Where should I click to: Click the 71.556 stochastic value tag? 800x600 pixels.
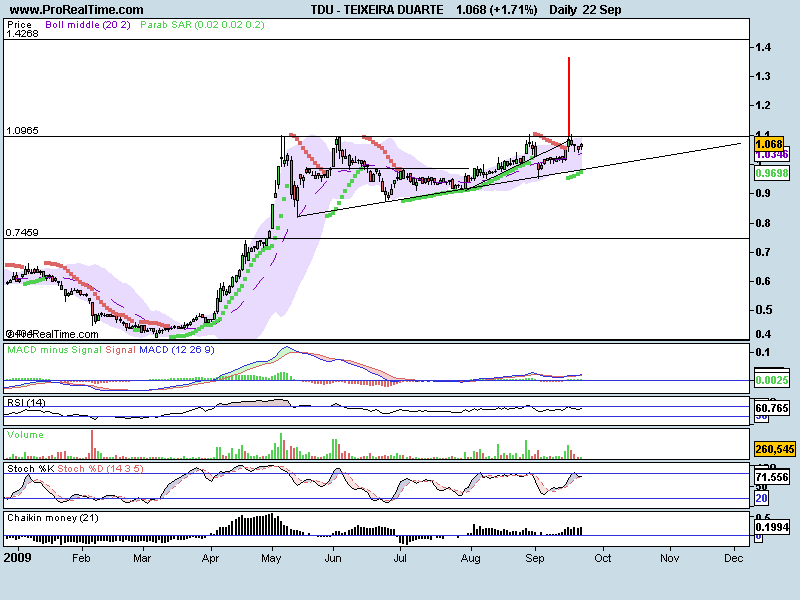pos(772,478)
